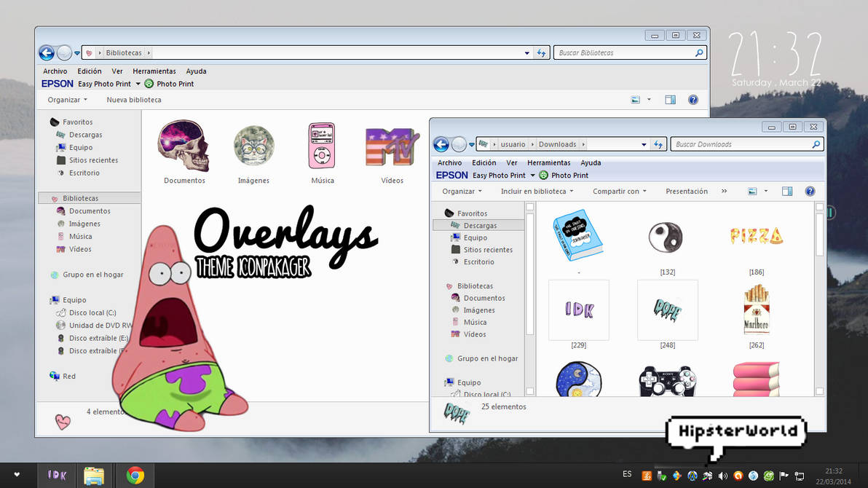Select Disco local (C:) in Bibliotecas sidebar

[x=92, y=312]
